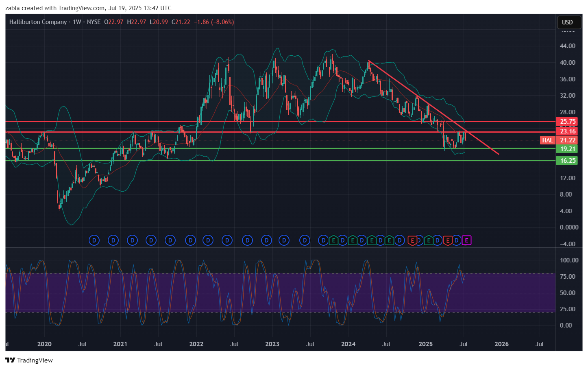Click the Halliburton Company symbol title
Viewport: 588px width, 369px height.
38,22
